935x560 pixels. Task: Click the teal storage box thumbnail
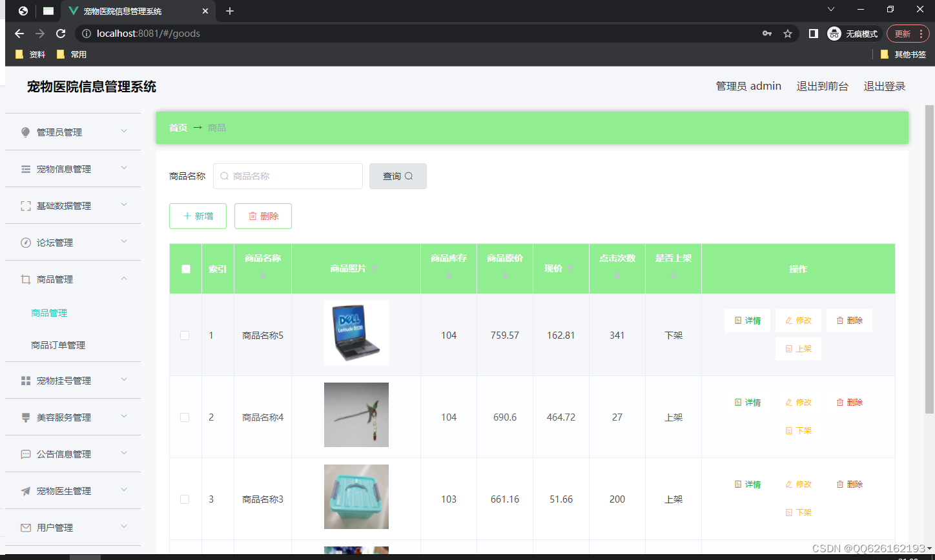pos(356,497)
